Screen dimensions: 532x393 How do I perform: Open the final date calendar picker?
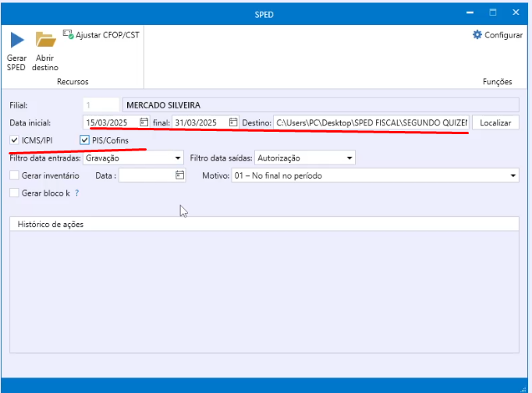point(232,122)
